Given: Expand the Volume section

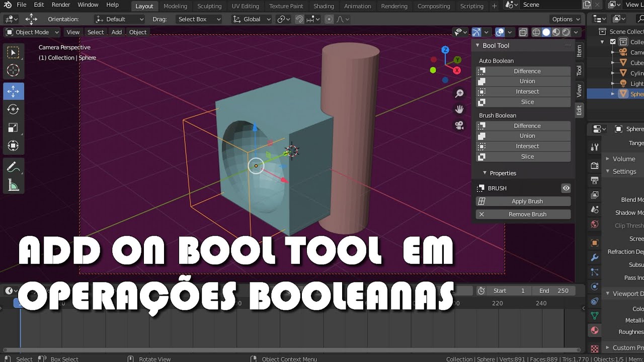Looking at the screenshot, I should (x=608, y=159).
